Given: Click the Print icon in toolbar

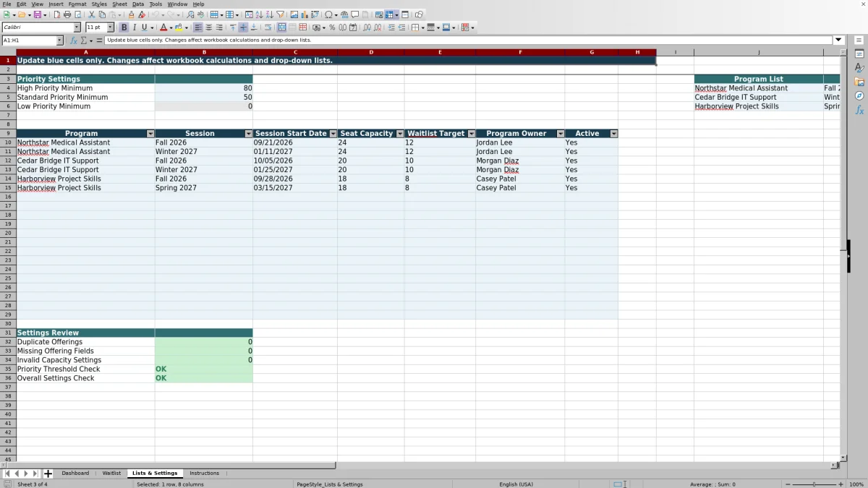Looking at the screenshot, I should [x=67, y=14].
